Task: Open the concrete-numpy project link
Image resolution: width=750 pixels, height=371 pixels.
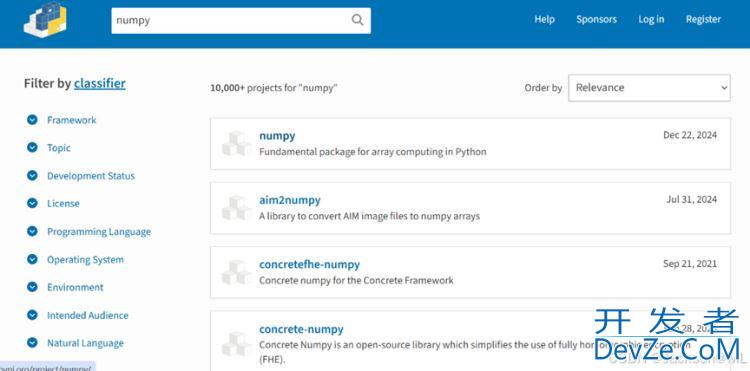Action: pos(301,329)
